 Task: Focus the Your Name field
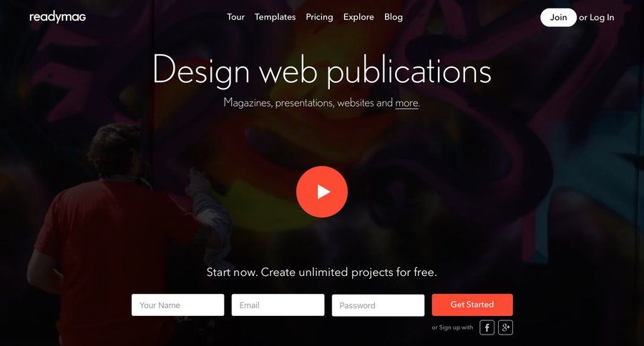pyautogui.click(x=178, y=305)
